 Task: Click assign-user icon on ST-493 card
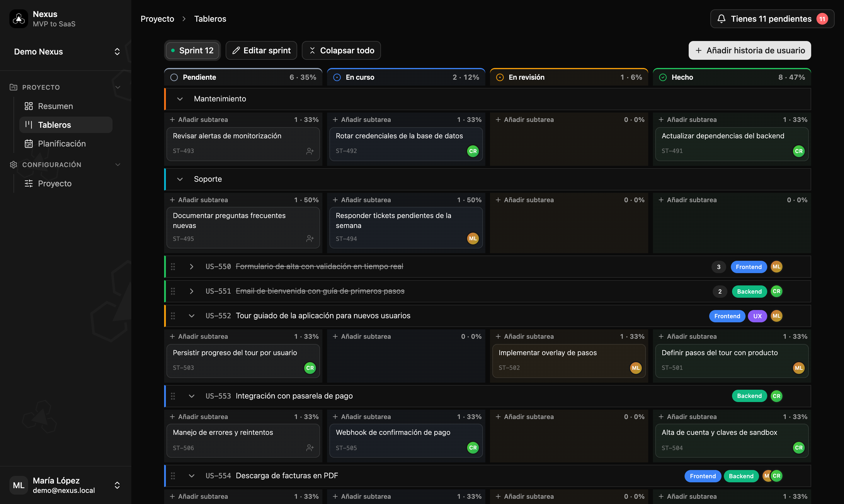(x=310, y=151)
